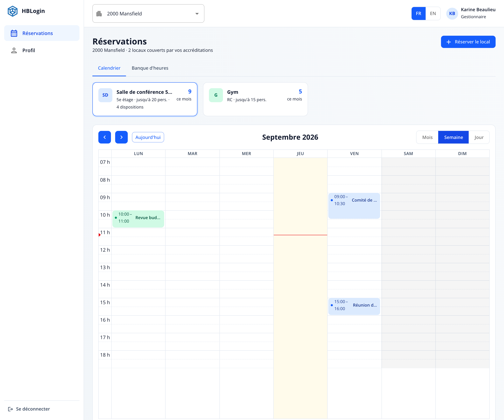Switch calendar to Mois view

(427, 137)
